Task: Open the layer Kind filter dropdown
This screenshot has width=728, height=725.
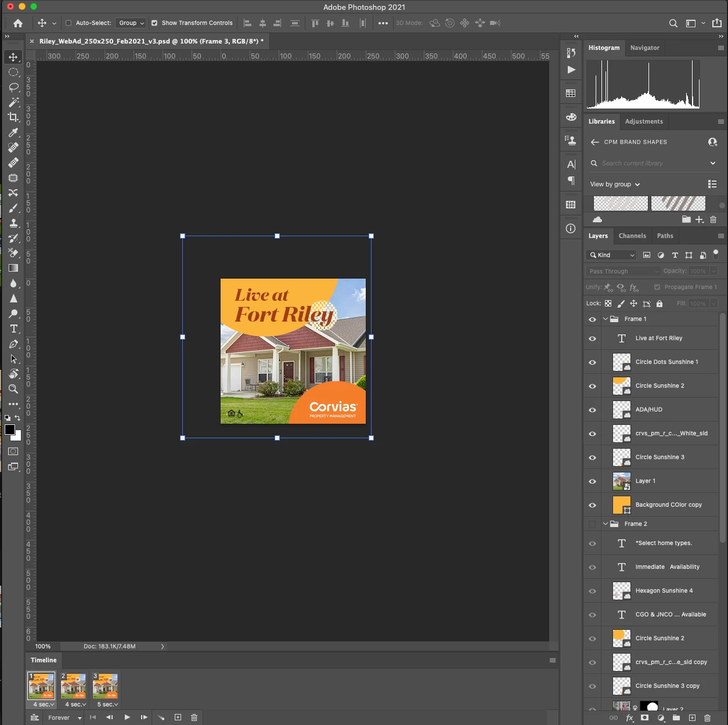Action: [x=612, y=255]
